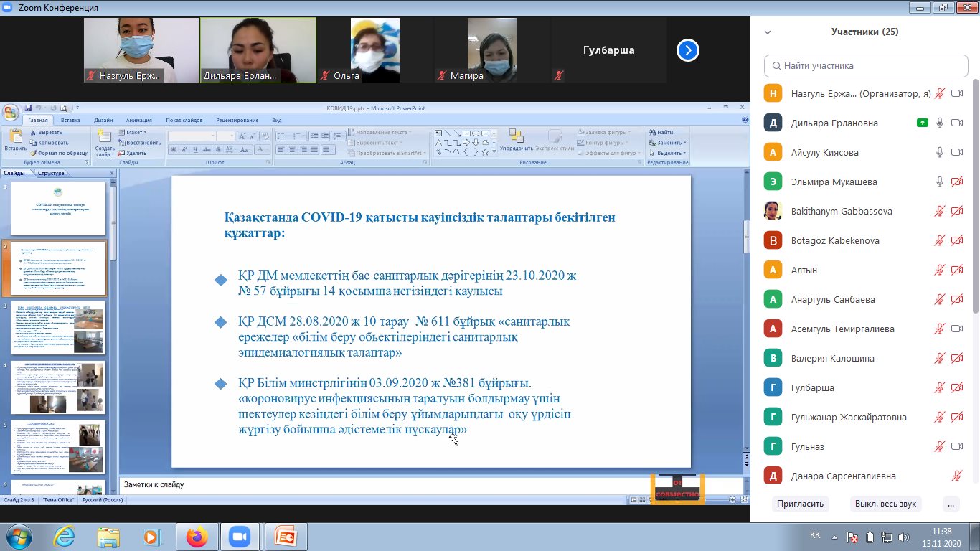Click microphone icon beside Айсулу Киясова
The height and width of the screenshot is (551, 980).
[939, 152]
